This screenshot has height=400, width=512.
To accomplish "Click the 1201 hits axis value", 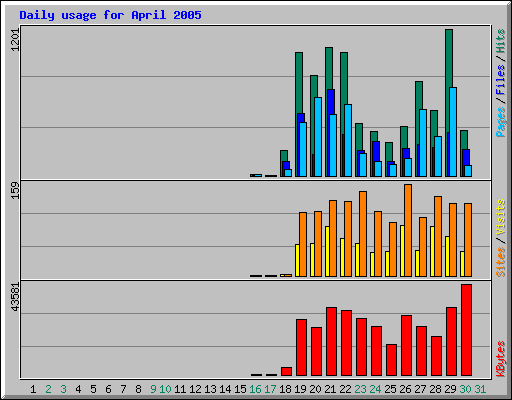I will pyautogui.click(x=15, y=39).
